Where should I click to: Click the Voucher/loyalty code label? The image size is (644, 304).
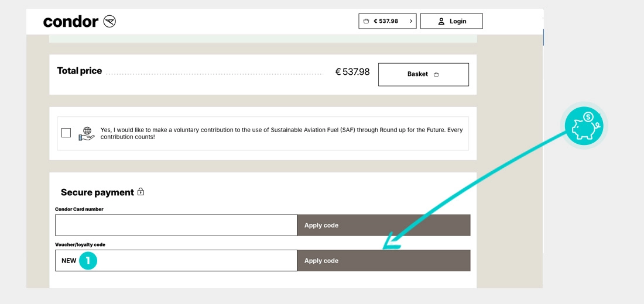tap(80, 244)
